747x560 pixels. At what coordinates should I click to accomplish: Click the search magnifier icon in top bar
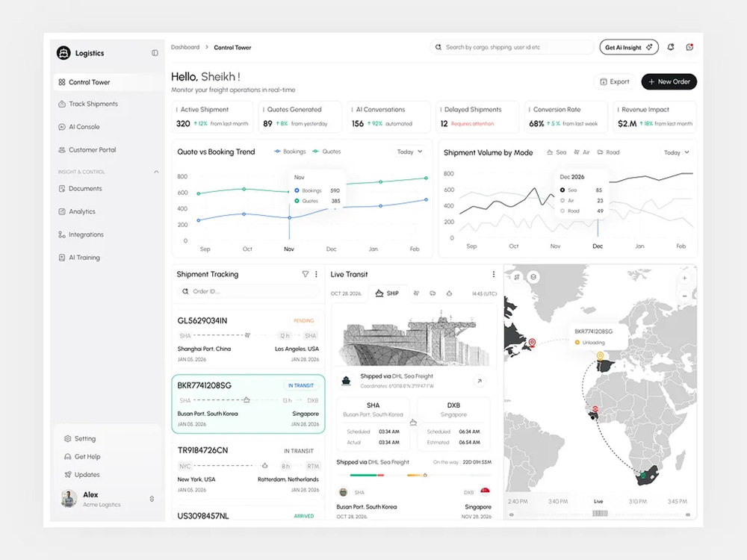(x=438, y=47)
